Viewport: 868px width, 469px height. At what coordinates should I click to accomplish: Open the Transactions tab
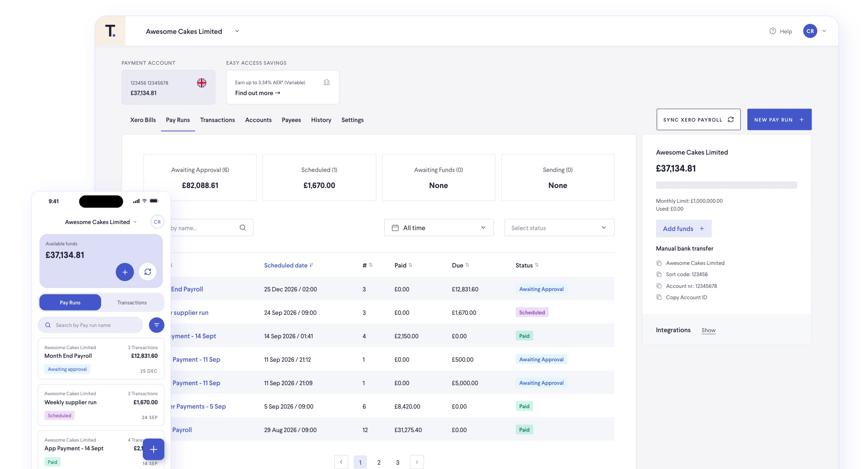(217, 120)
